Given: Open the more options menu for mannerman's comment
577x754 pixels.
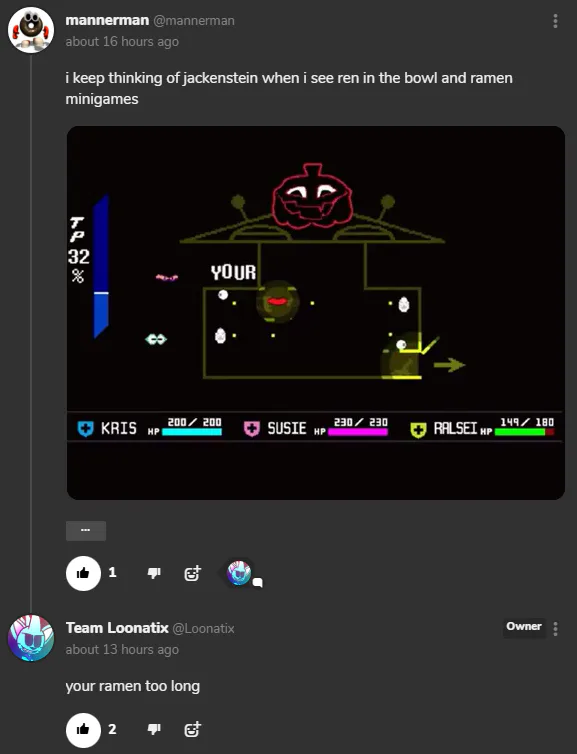Looking at the screenshot, I should (555, 21).
